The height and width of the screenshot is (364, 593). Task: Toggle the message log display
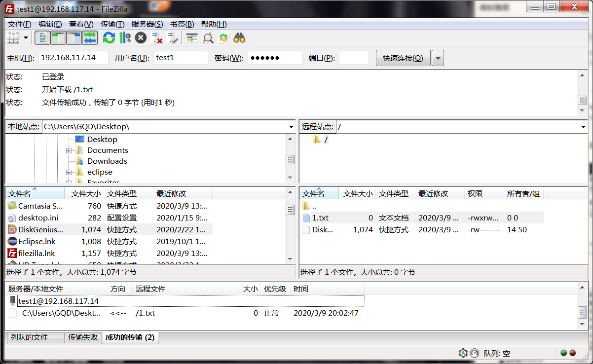tap(43, 37)
